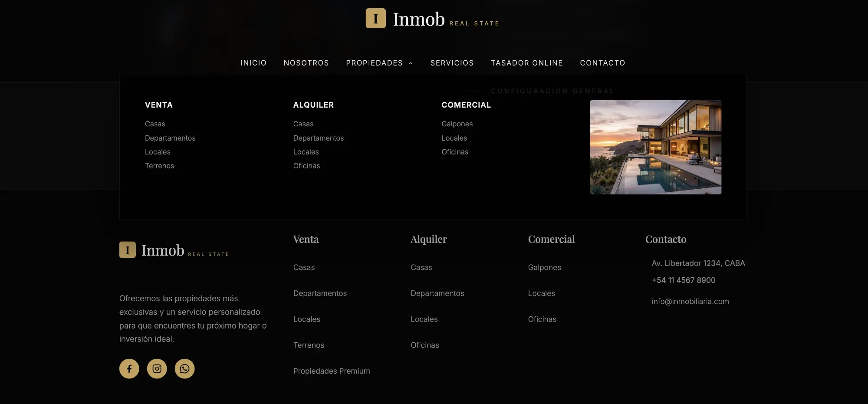Viewport: 868px width, 404px height.
Task: Click Oficinas under Comercial in mega menu
Action: tap(455, 152)
